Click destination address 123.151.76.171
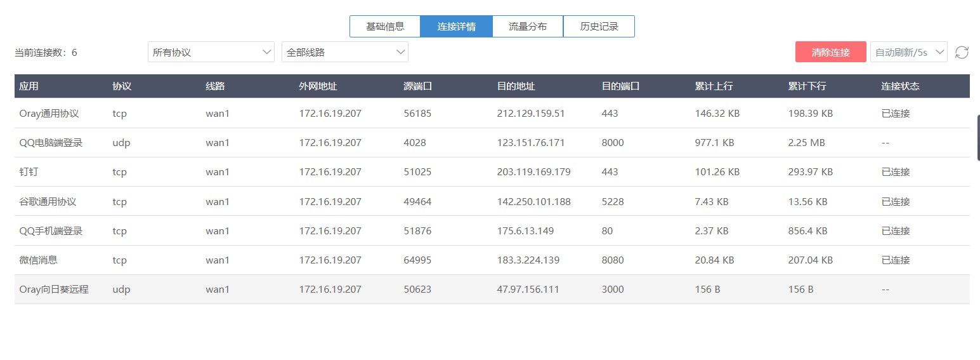The height and width of the screenshot is (360, 980). tap(531, 143)
